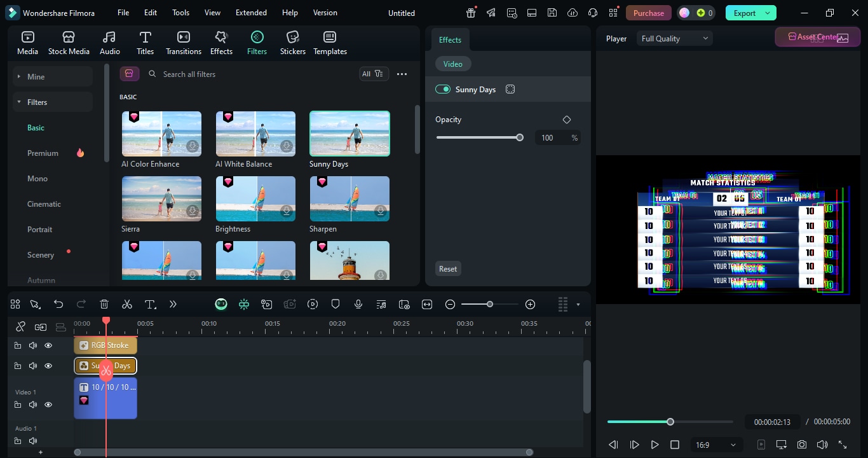
Task: Switch to the Titles tab
Action: click(145, 43)
